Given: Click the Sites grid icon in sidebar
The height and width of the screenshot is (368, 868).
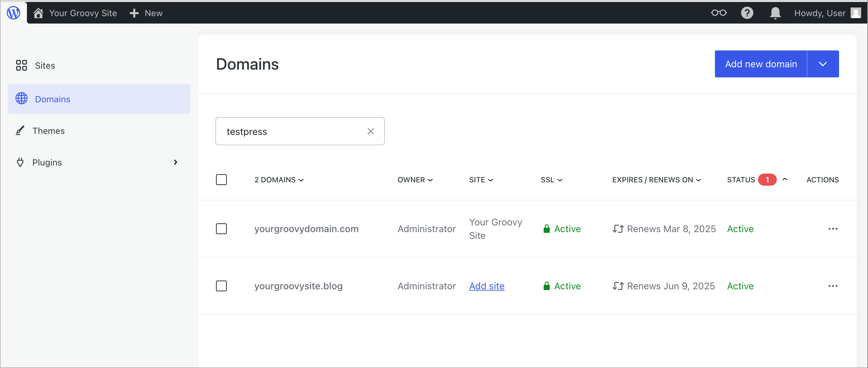Looking at the screenshot, I should (x=22, y=65).
